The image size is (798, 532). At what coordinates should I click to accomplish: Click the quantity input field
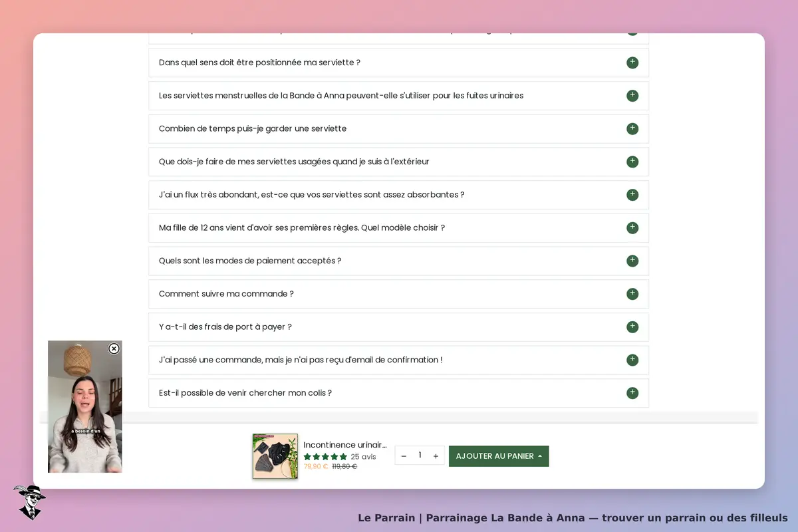tap(420, 456)
